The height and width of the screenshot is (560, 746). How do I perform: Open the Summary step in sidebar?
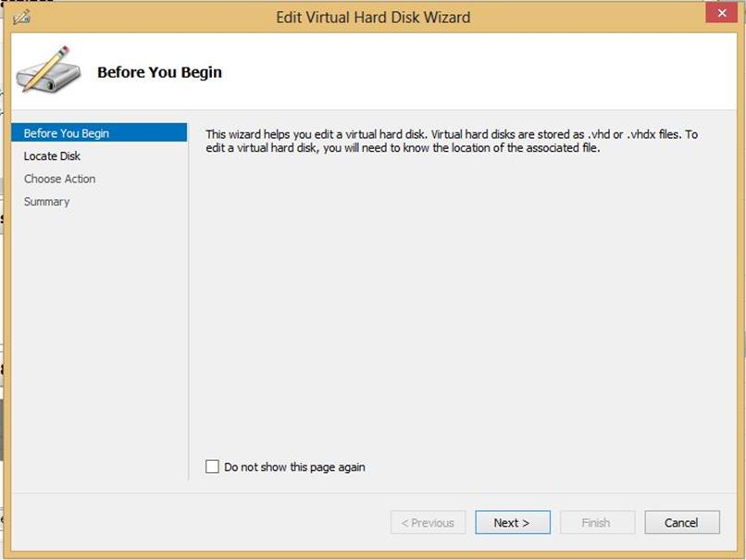[46, 202]
